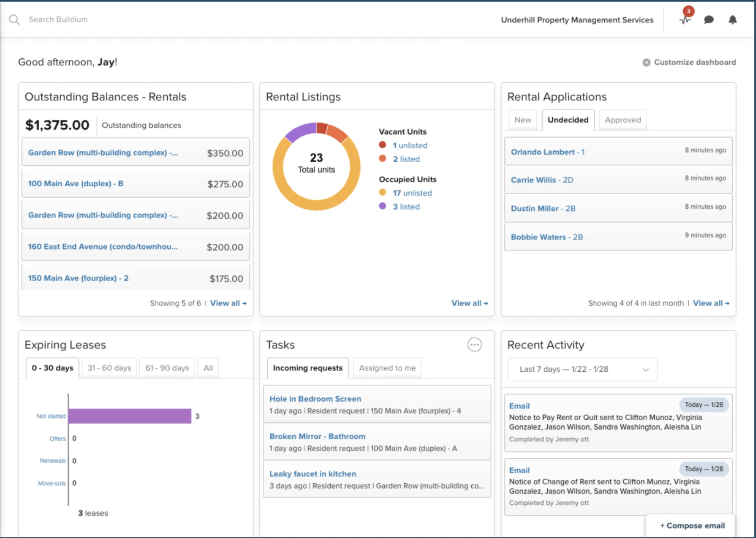The width and height of the screenshot is (756, 538).
Task: Click the '1 unlisted' vacant units link
Action: pos(410,145)
